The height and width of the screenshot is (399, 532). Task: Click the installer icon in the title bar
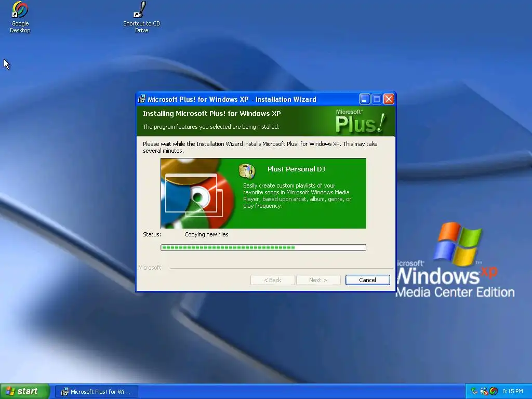142,99
